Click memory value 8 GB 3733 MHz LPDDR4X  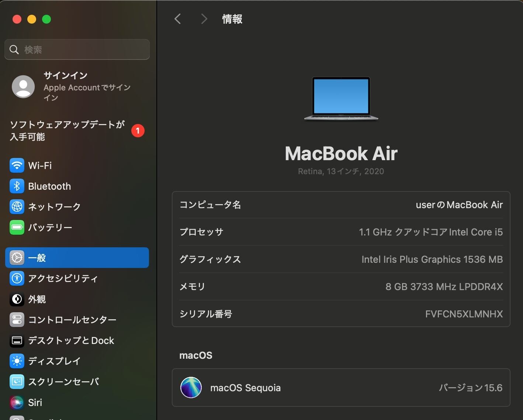click(x=444, y=287)
